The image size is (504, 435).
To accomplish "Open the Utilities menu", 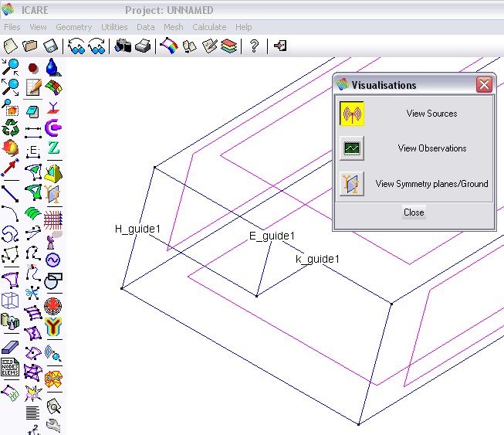I will (x=114, y=27).
